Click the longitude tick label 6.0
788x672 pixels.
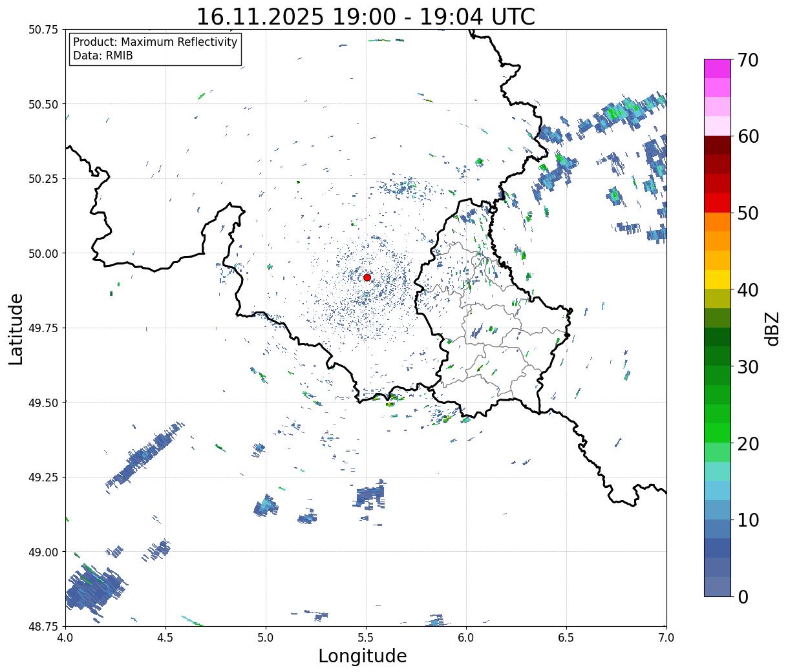point(466,638)
